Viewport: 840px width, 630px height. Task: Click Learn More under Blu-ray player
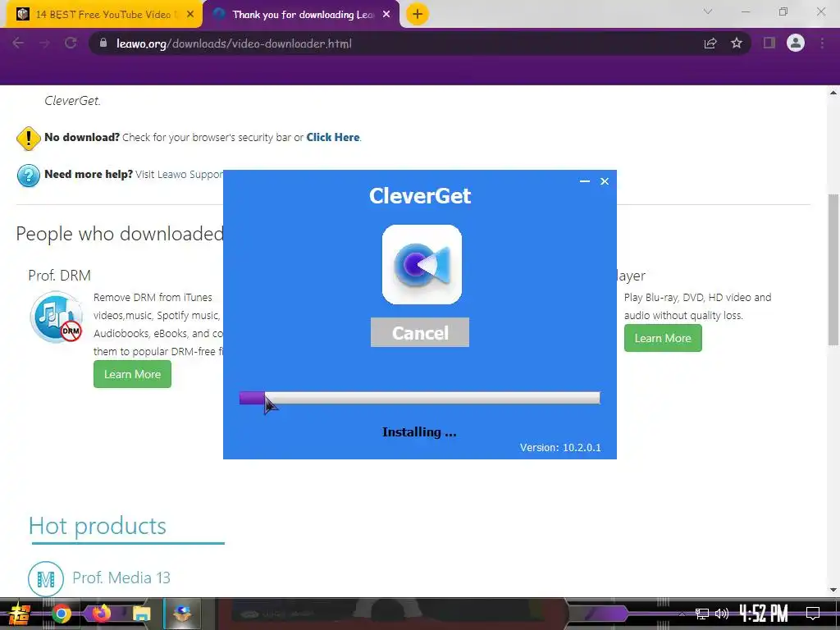(663, 338)
